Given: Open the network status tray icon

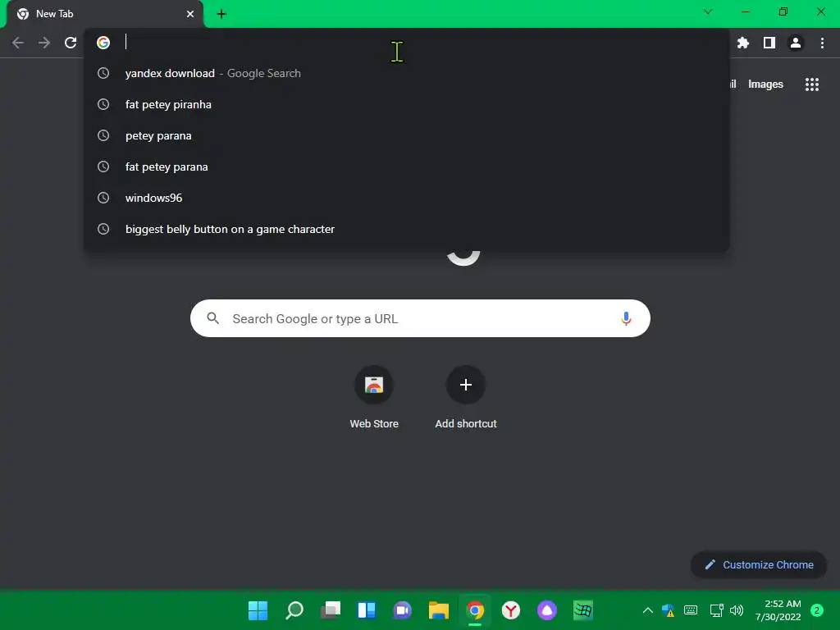Looking at the screenshot, I should click(716, 610).
